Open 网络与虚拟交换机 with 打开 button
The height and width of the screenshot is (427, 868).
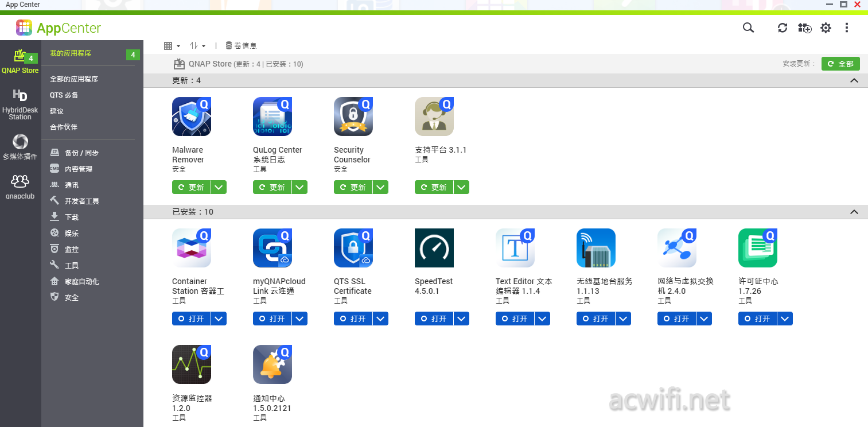[677, 319]
